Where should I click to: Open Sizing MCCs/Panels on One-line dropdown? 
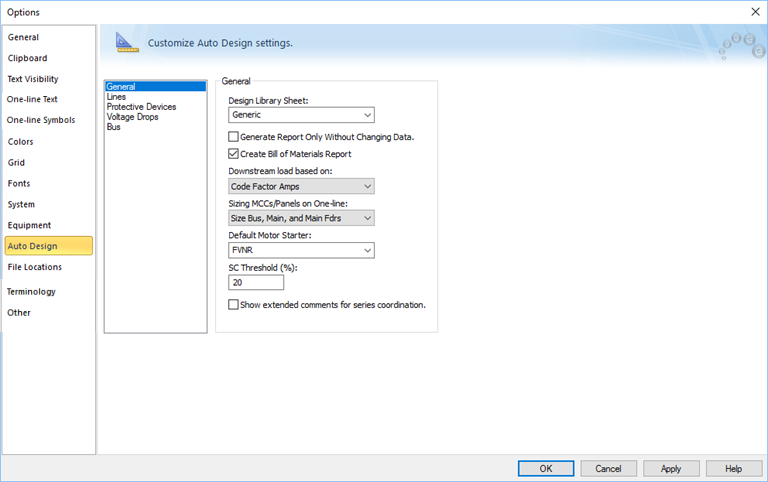(301, 218)
